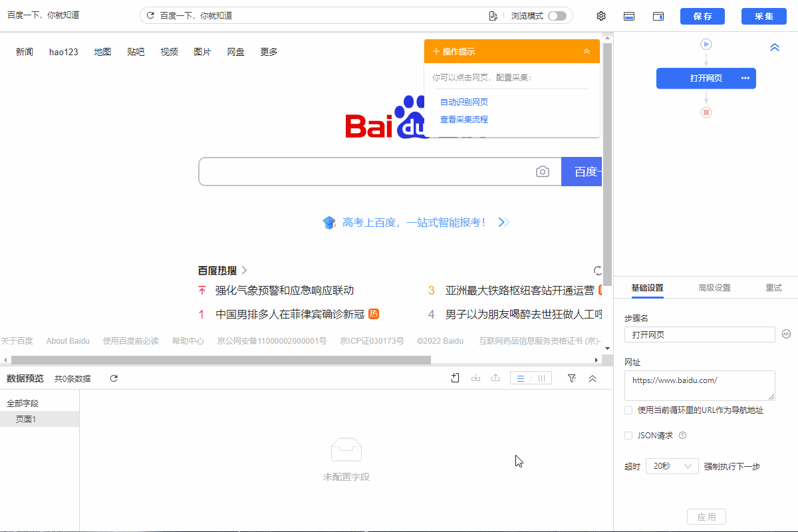Check 使用当前循环里的URL作为导航地址
The height and width of the screenshot is (532, 798).
click(x=628, y=410)
